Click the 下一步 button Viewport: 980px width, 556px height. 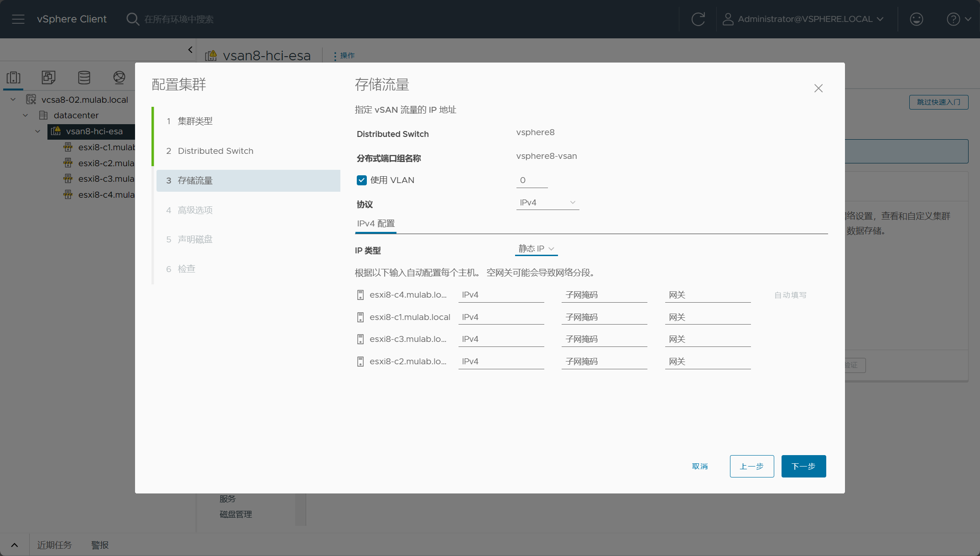point(803,466)
